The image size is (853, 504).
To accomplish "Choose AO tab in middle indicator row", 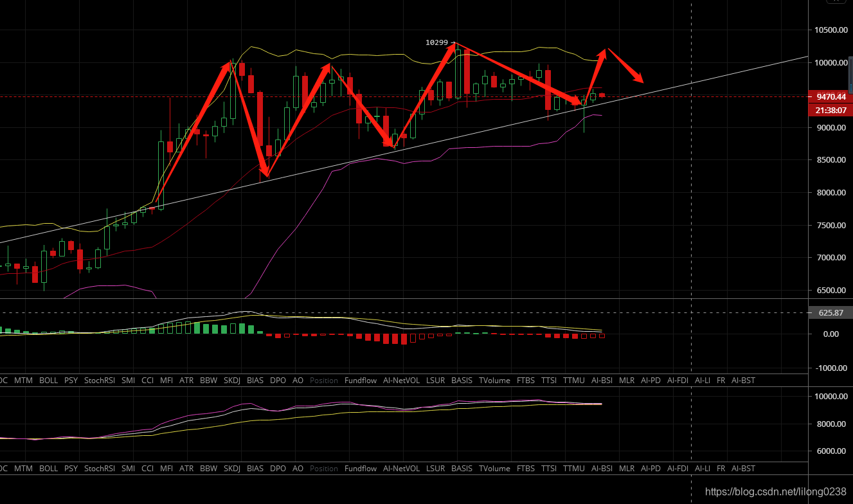I will pos(298,381).
